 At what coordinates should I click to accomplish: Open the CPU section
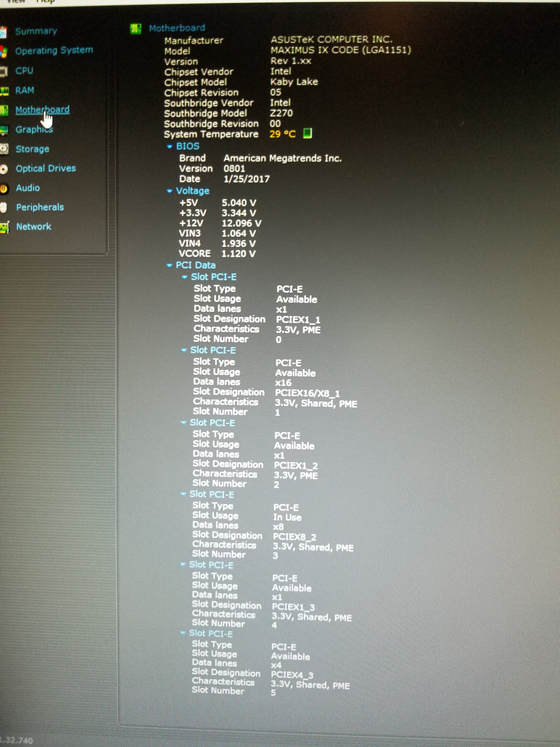pos(24,71)
